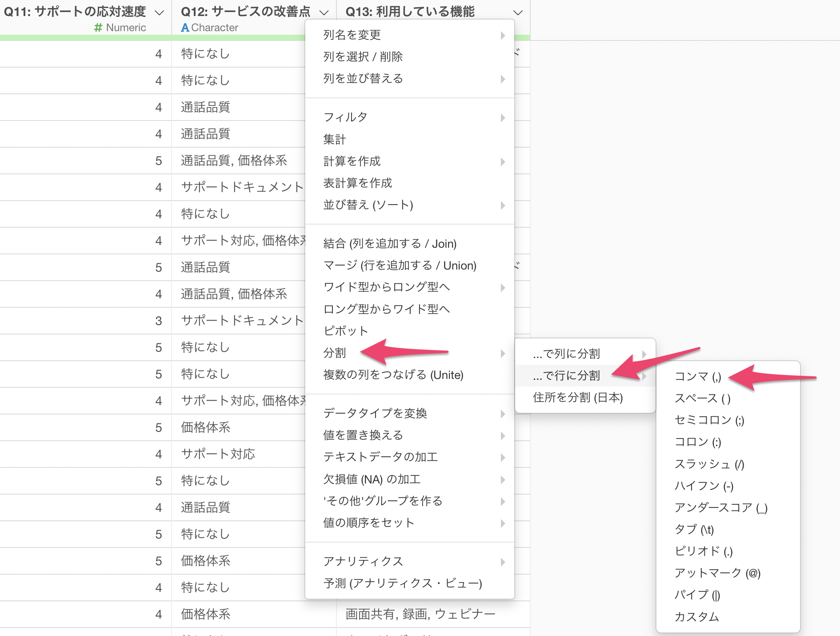Viewport: 840px width, 636px height.
Task: Open テキストデータの加工 submenu
Action: 410,457
